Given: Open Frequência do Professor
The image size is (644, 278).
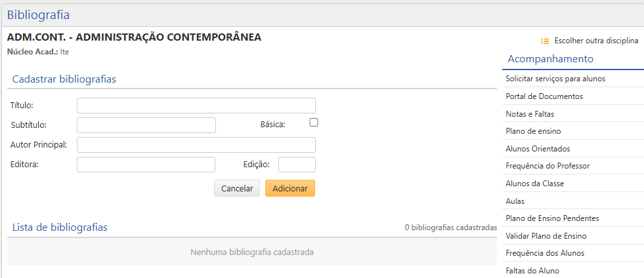Looking at the screenshot, I should (x=547, y=166).
